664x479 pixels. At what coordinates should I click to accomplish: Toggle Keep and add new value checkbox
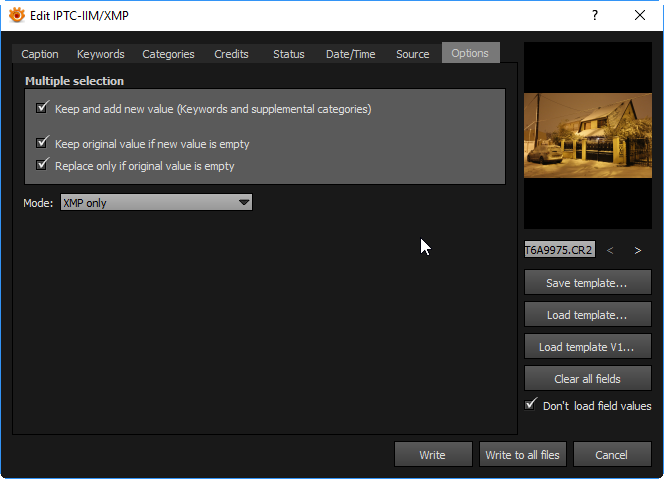pos(42,108)
